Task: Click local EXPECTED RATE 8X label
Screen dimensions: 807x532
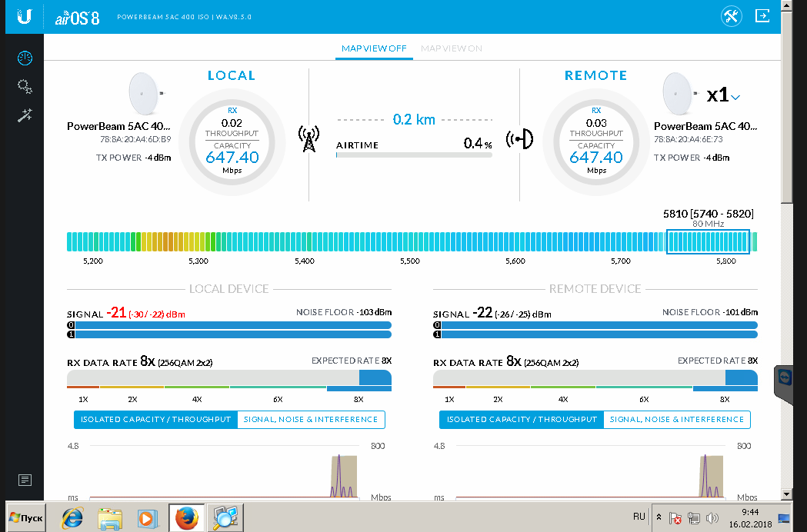Action: (x=352, y=361)
